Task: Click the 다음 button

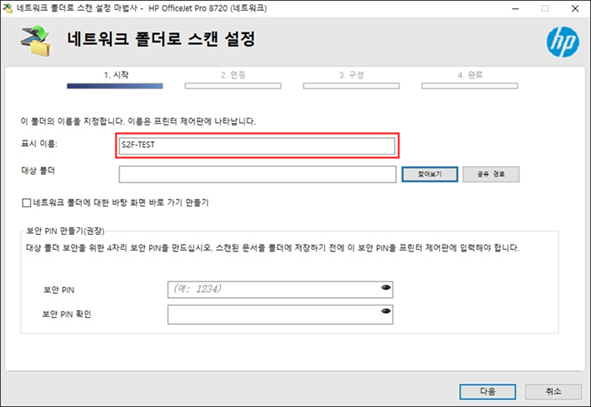Action: point(487,392)
